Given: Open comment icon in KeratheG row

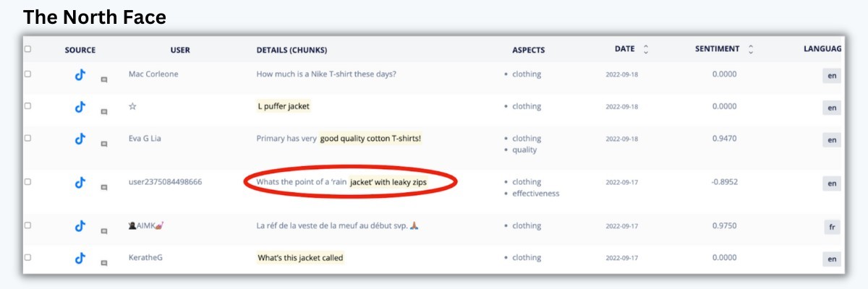Looking at the screenshot, I should click(x=104, y=262).
